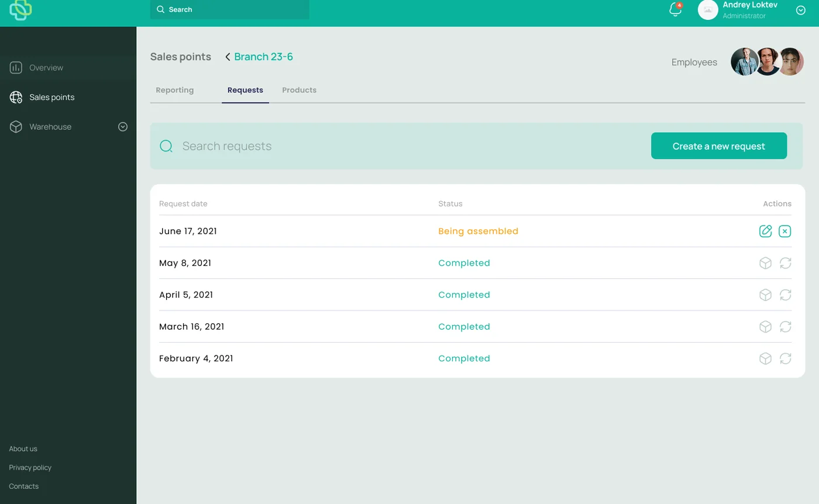Edit the June 17, 2021 request
This screenshot has width=819, height=504.
(x=765, y=231)
